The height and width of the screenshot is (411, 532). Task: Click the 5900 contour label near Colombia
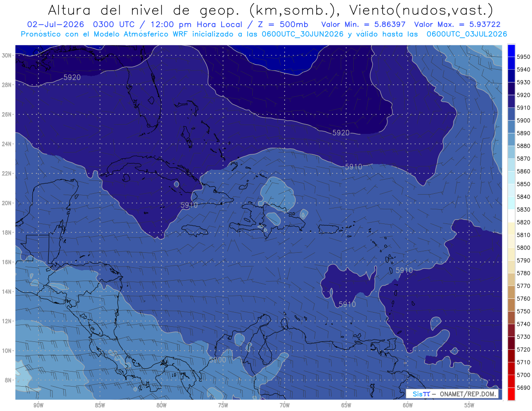(x=218, y=360)
